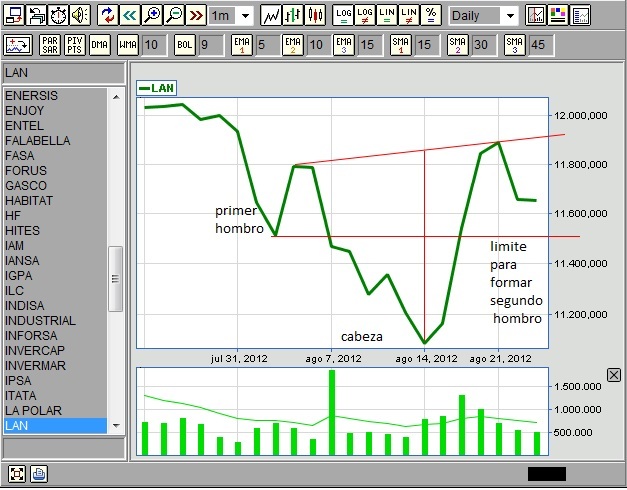Click the stock list scroll down arrow
The height and width of the screenshot is (490, 627).
click(116, 426)
